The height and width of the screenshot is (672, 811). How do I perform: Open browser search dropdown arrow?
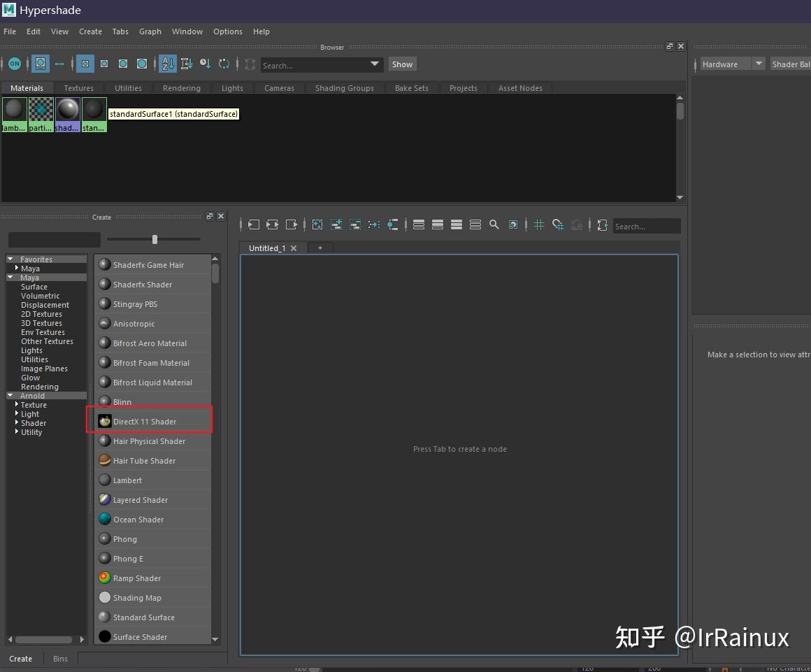[x=375, y=64]
